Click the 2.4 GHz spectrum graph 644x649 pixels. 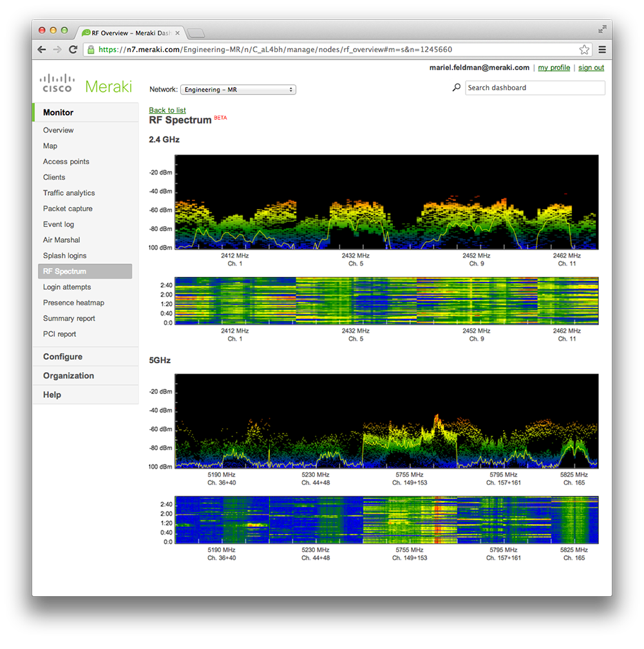[386, 202]
